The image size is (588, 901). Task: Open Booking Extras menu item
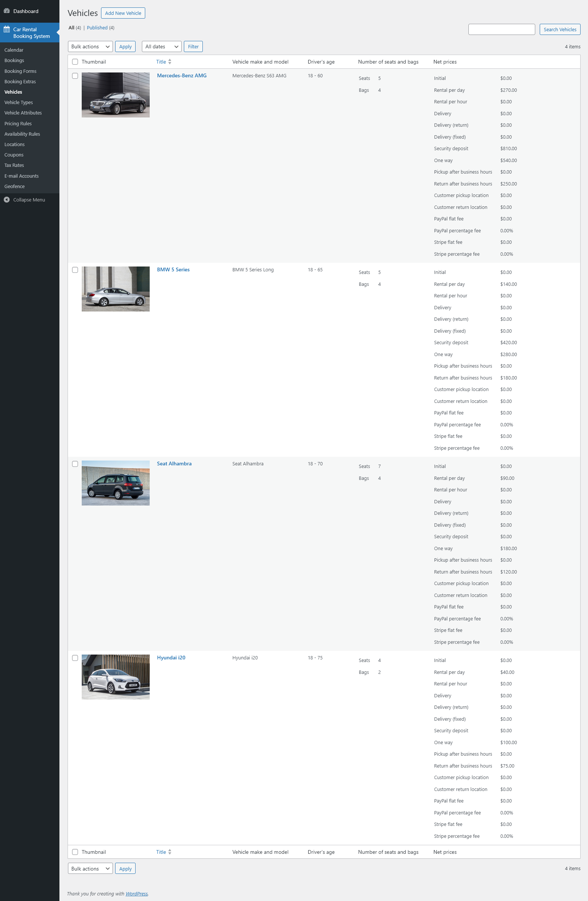20,81
